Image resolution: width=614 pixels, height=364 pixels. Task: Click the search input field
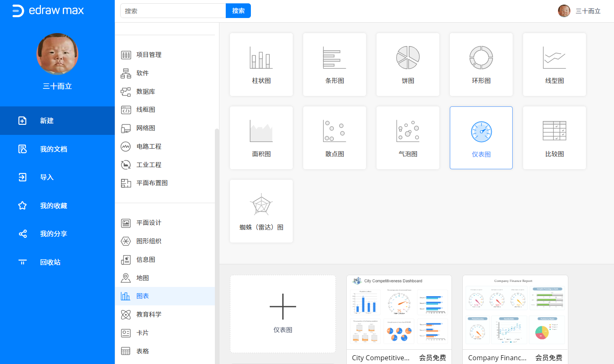173,11
